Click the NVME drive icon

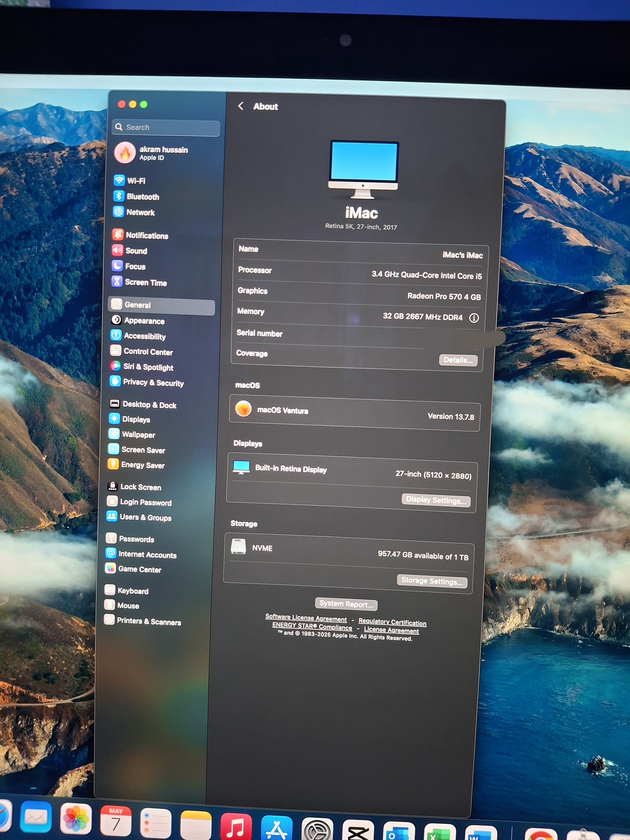click(238, 546)
